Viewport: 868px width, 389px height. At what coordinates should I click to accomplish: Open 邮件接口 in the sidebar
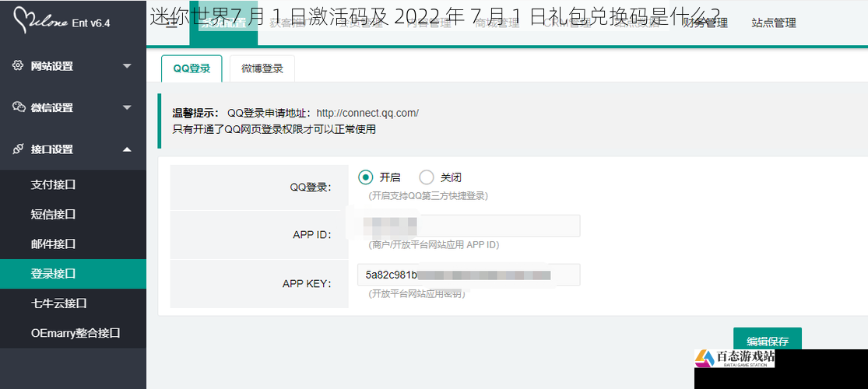(73, 244)
